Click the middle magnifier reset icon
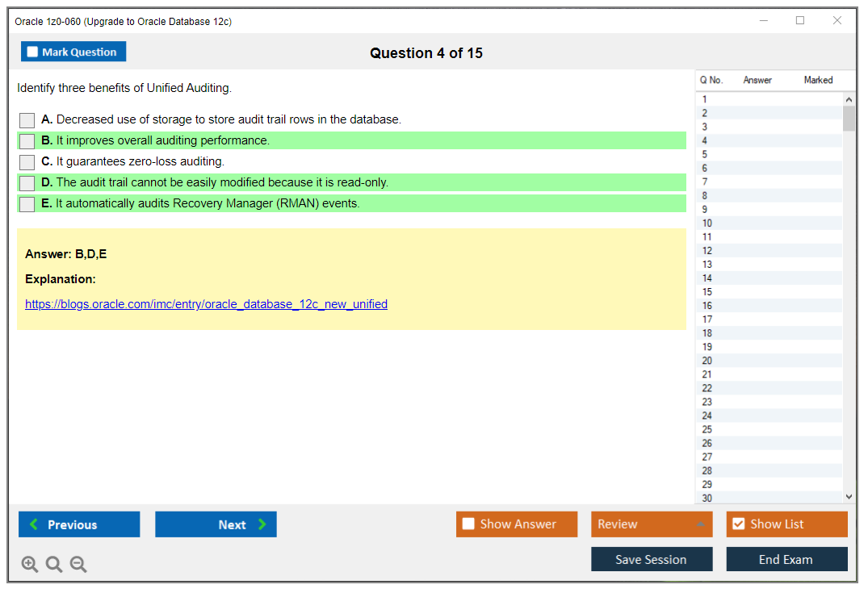Screen dimensions: 868x593 tap(54, 564)
